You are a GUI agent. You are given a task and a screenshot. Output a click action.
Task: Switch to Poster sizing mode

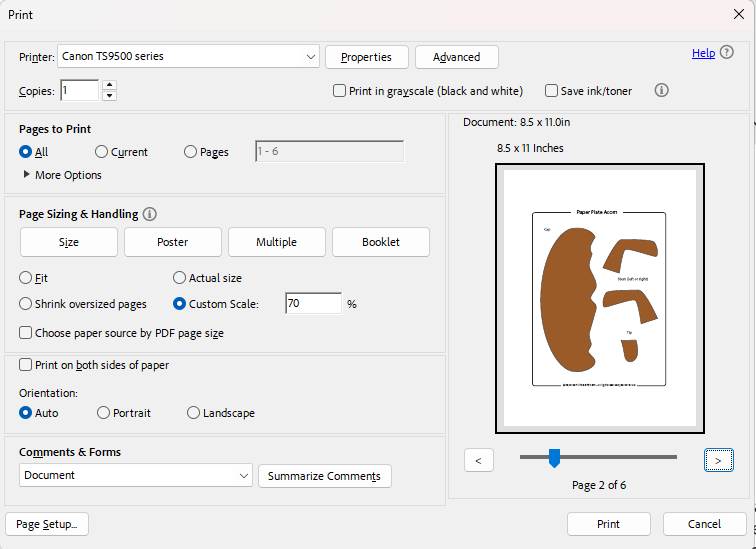(x=173, y=242)
